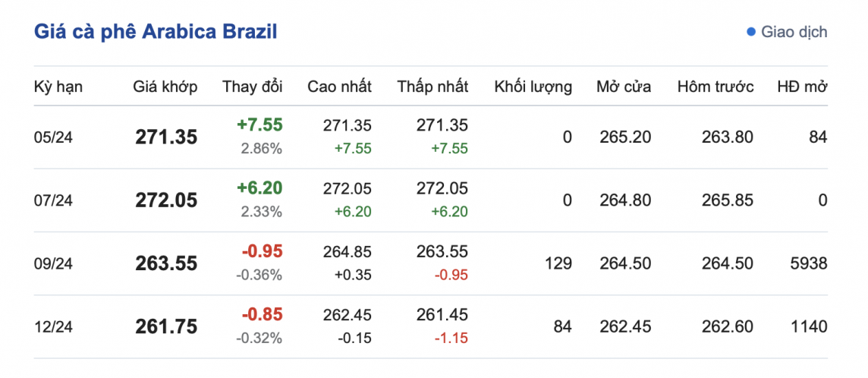Click the 271.35 matched price
The image size is (868, 378).
pyautogui.click(x=166, y=137)
